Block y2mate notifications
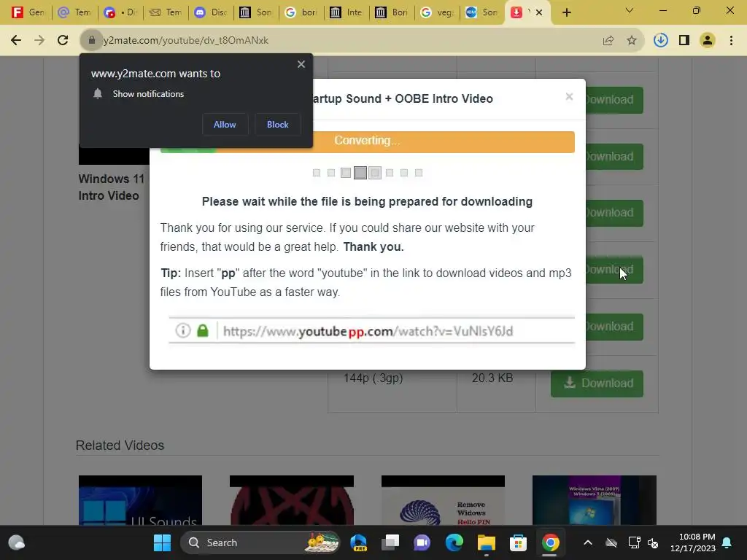Image resolution: width=747 pixels, height=560 pixels. click(x=277, y=124)
